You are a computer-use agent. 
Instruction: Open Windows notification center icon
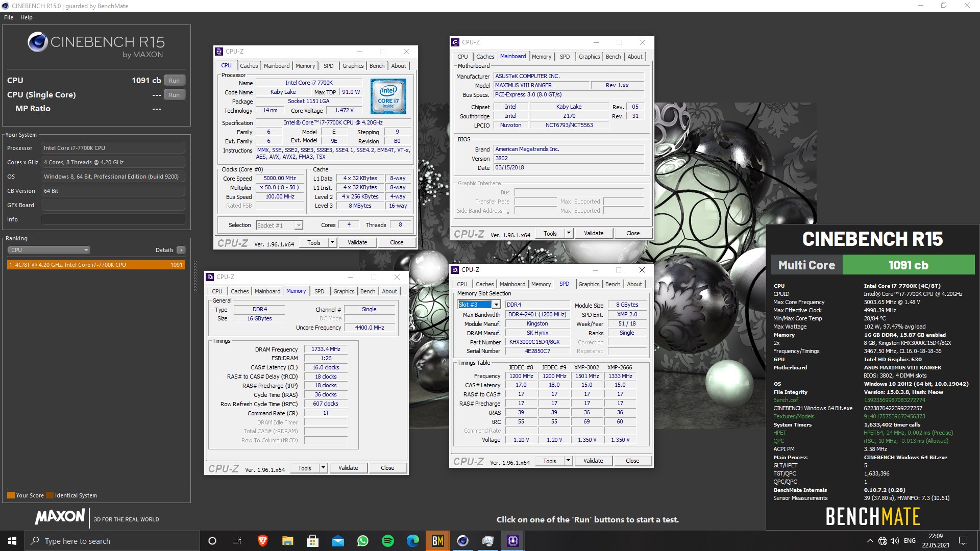(x=963, y=541)
